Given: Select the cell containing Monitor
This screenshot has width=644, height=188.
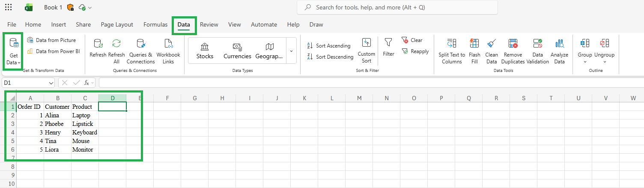Looking at the screenshot, I should [85, 149].
